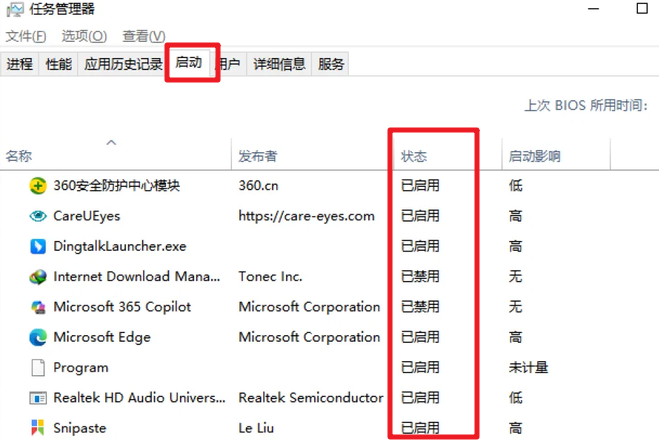Select the Realtek HD Audio Univers... entry
Image resolution: width=659 pixels, height=440 pixels.
click(x=139, y=398)
